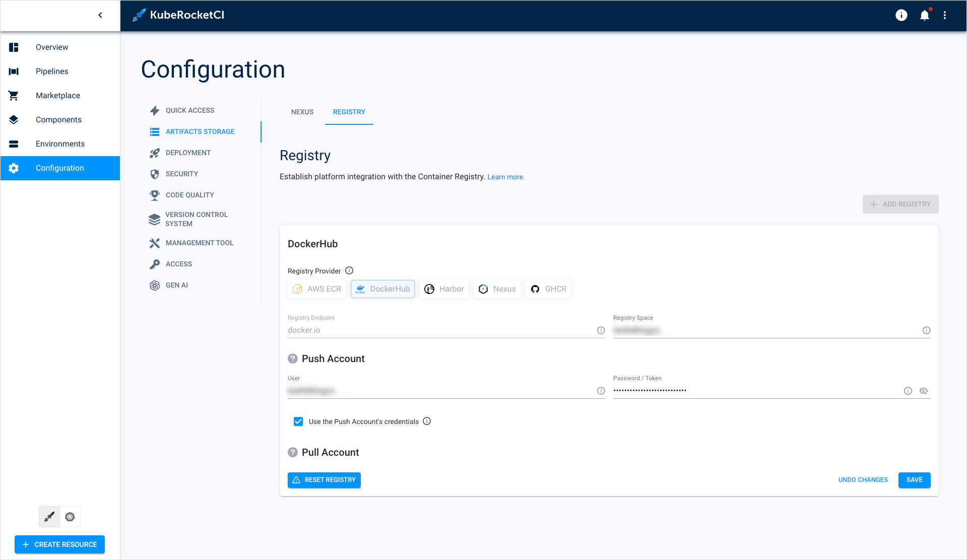Click the Environments icon
Screen dimensions: 967x560
point(14,144)
